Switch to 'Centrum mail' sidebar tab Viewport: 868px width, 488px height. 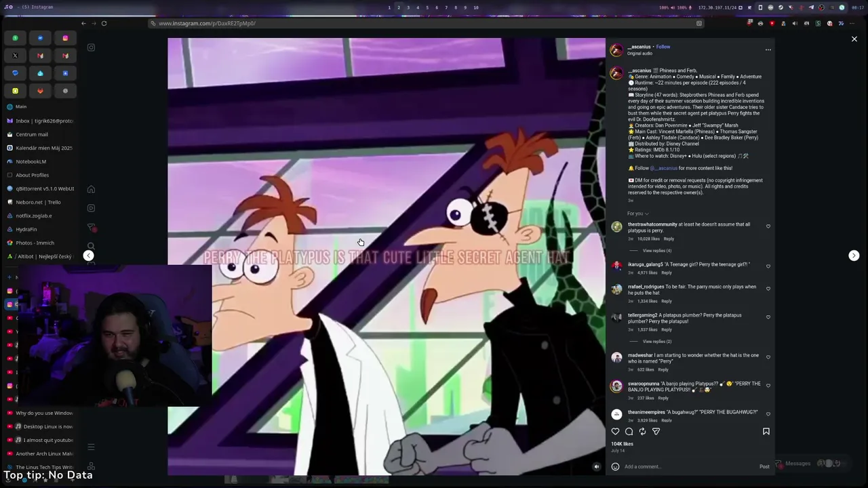(x=41, y=134)
